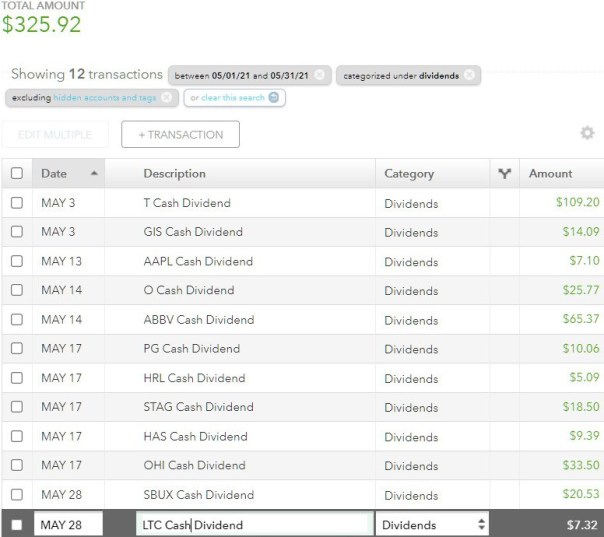Check the AAPL Cash Dividend row
Image resolution: width=604 pixels, height=537 pixels.
[x=17, y=261]
